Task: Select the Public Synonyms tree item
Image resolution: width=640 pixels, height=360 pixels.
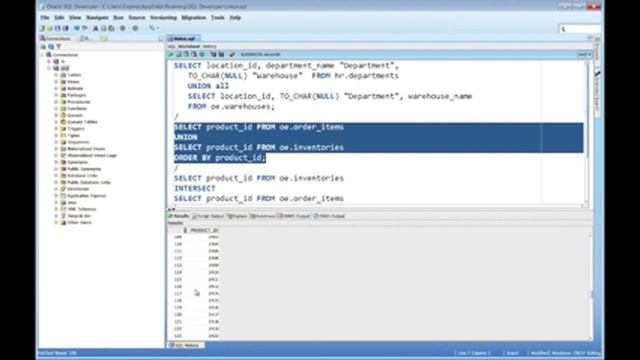Action: (84, 169)
